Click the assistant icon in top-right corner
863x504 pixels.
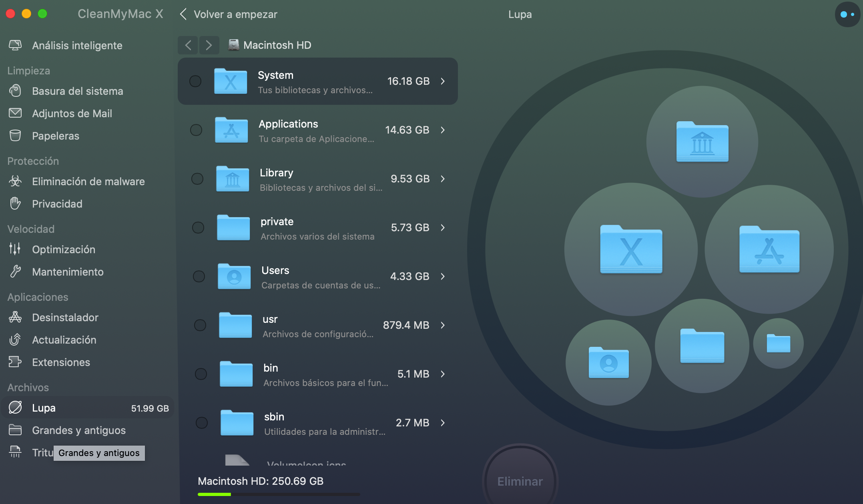point(847,14)
